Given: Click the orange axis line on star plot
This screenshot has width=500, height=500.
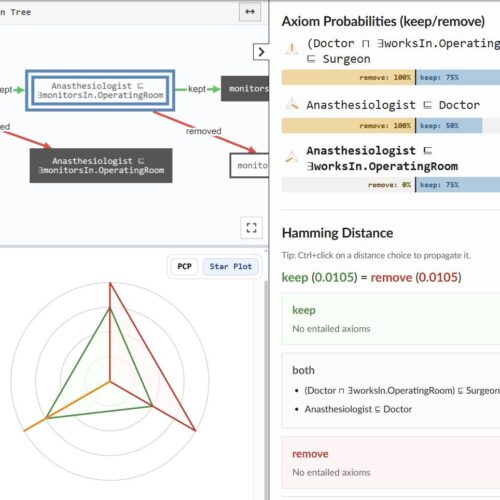Looking at the screenshot, I should 67,406.
